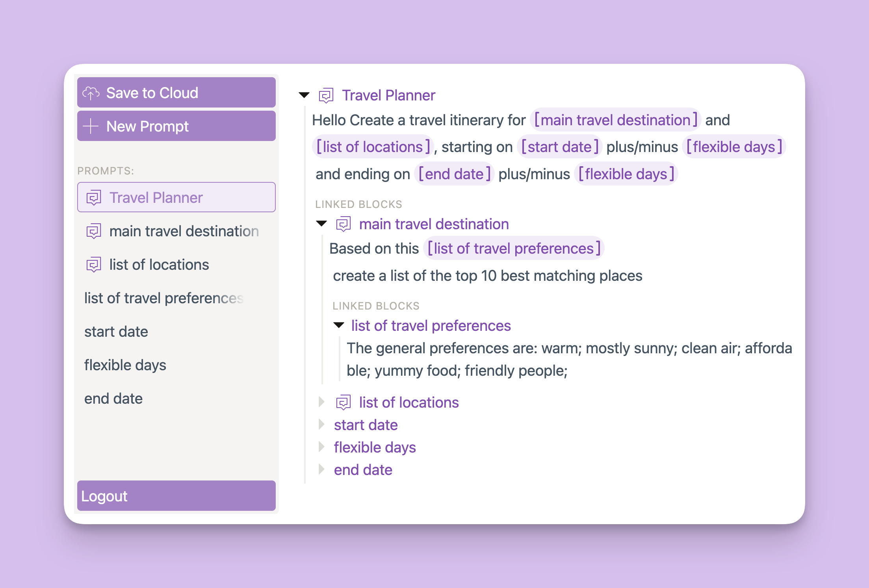Select list of travel preferences in the sidebar
Screen dimensions: 869x588
click(163, 298)
